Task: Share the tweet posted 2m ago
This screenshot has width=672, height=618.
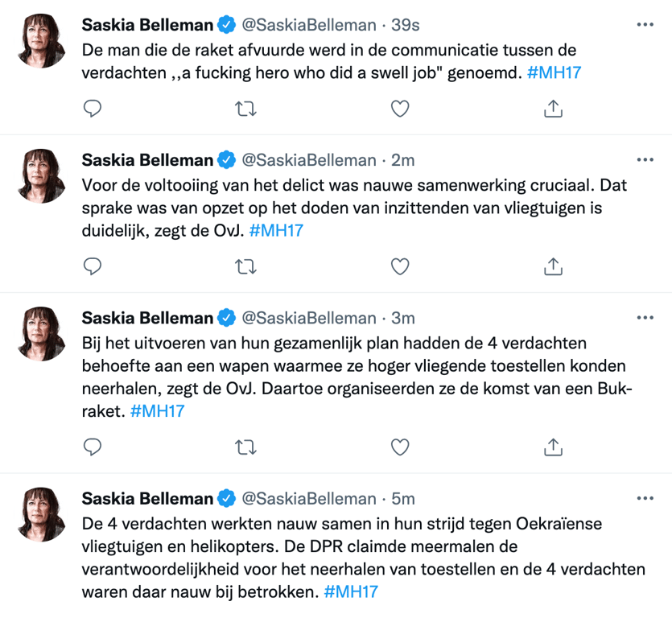Action: click(553, 266)
